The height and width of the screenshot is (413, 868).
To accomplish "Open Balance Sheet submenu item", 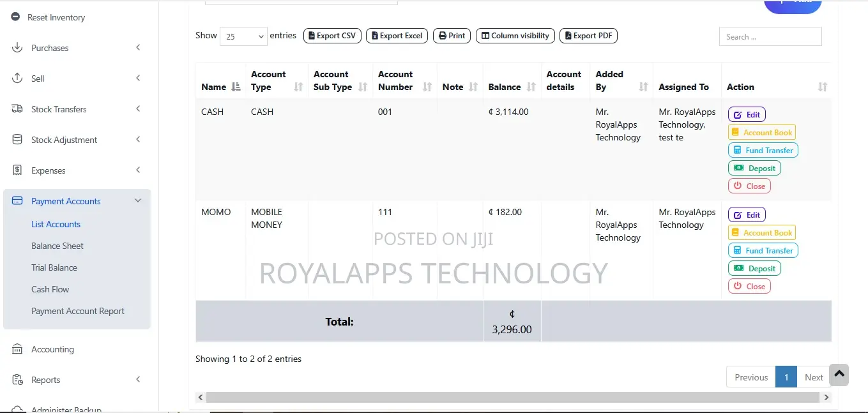I will click(x=57, y=246).
